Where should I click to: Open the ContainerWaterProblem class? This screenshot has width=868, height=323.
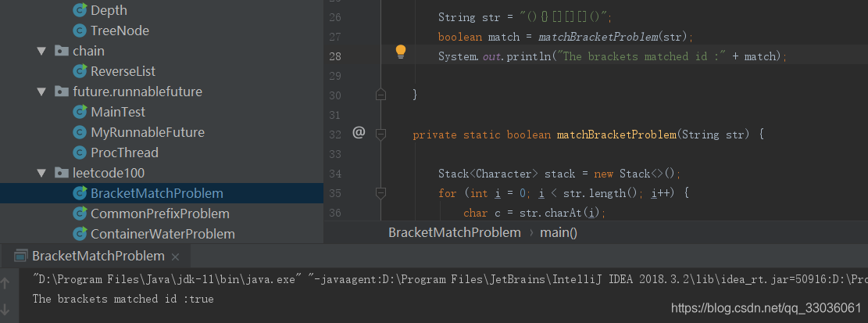(x=163, y=235)
